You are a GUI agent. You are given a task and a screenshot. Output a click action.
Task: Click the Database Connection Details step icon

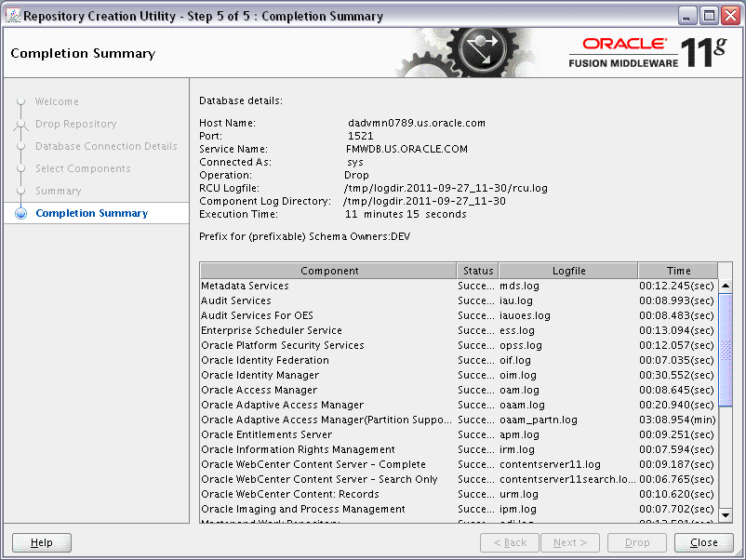(x=20, y=146)
